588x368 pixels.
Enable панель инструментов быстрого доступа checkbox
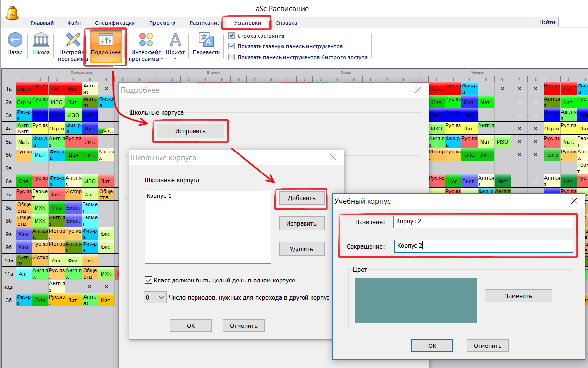click(x=232, y=57)
